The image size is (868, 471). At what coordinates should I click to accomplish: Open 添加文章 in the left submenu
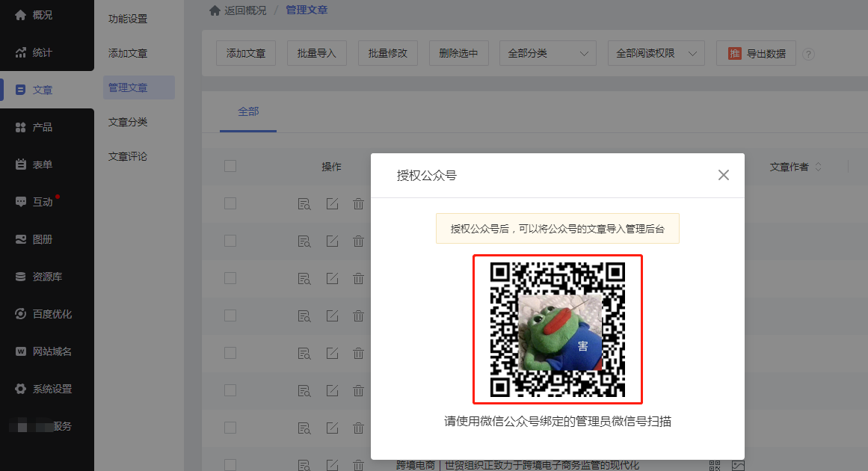pyautogui.click(x=128, y=53)
